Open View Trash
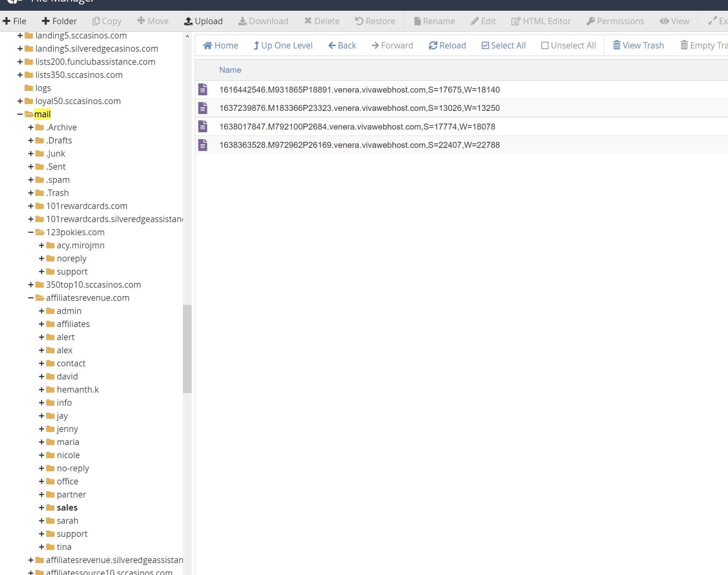The height and width of the screenshot is (575, 728). pos(639,45)
